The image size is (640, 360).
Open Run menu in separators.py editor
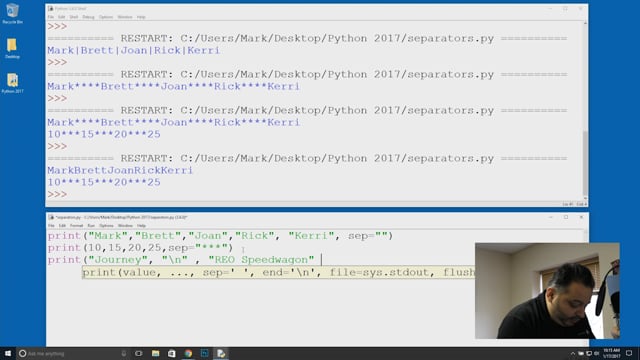pos(91,226)
